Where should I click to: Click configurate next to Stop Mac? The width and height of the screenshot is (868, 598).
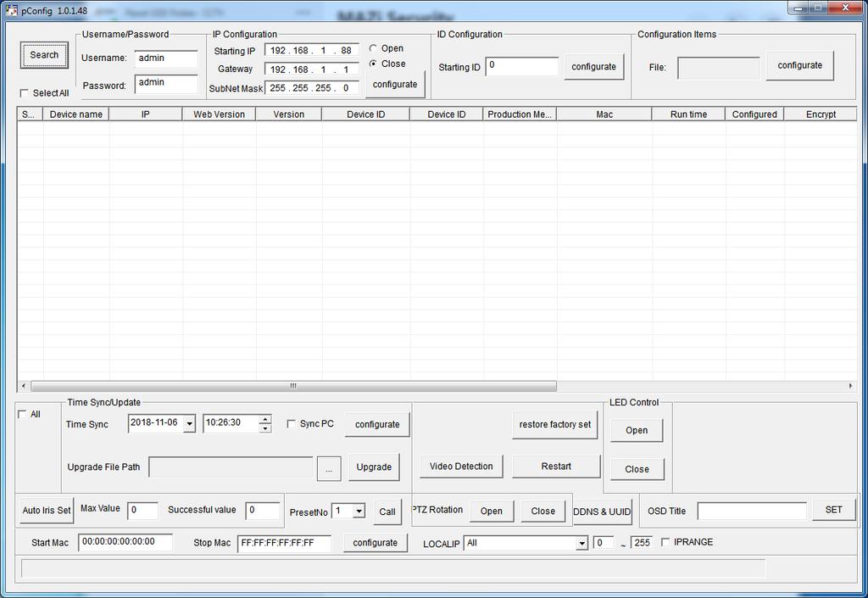coord(375,543)
